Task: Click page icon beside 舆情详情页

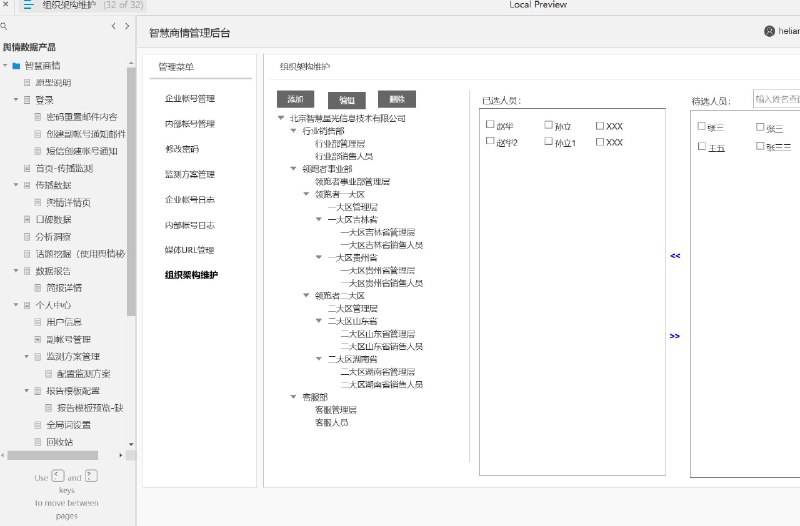Action: pyautogui.click(x=38, y=203)
